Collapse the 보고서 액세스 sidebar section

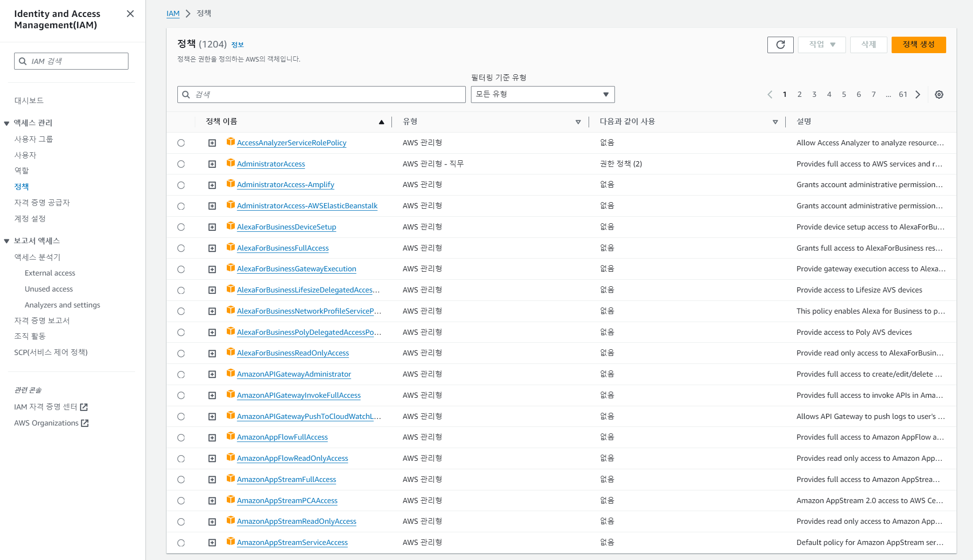pyautogui.click(x=7, y=241)
